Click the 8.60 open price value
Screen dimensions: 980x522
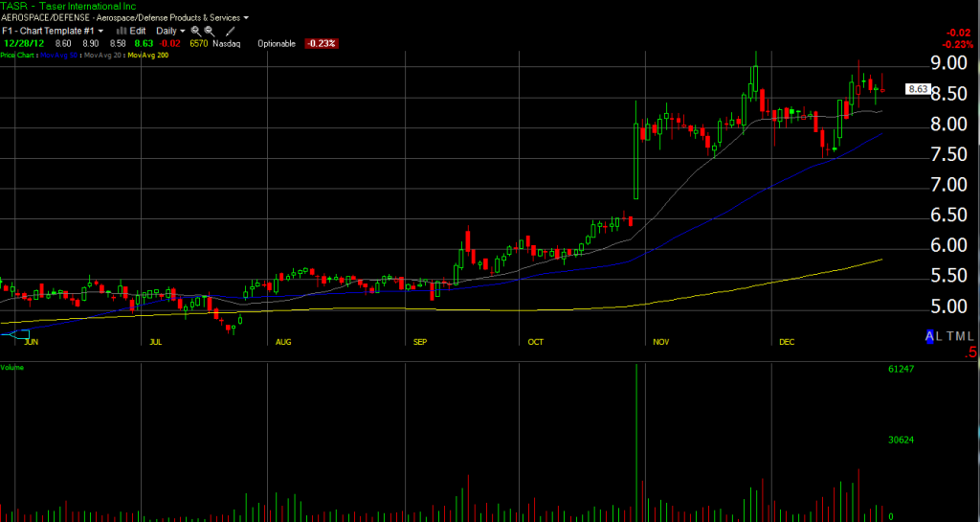pyautogui.click(x=62, y=44)
